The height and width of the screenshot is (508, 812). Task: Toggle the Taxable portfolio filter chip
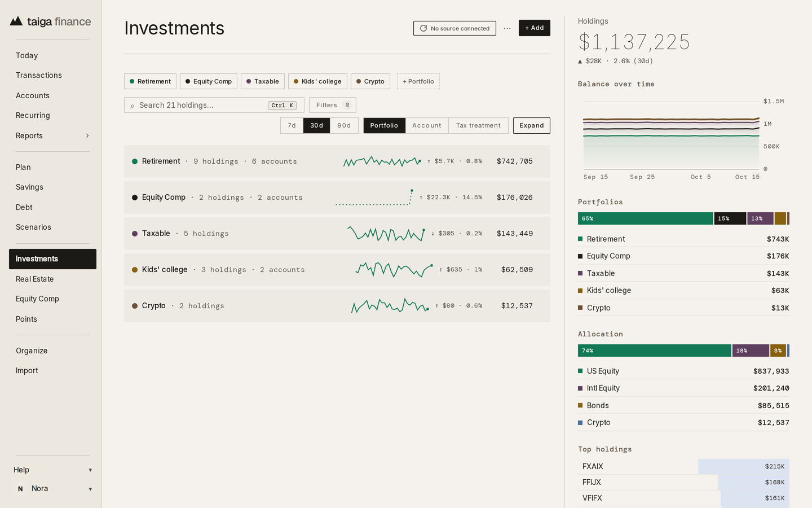(263, 81)
